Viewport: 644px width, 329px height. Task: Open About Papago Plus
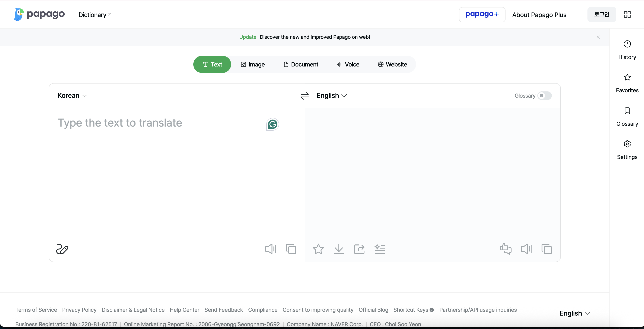point(539,15)
